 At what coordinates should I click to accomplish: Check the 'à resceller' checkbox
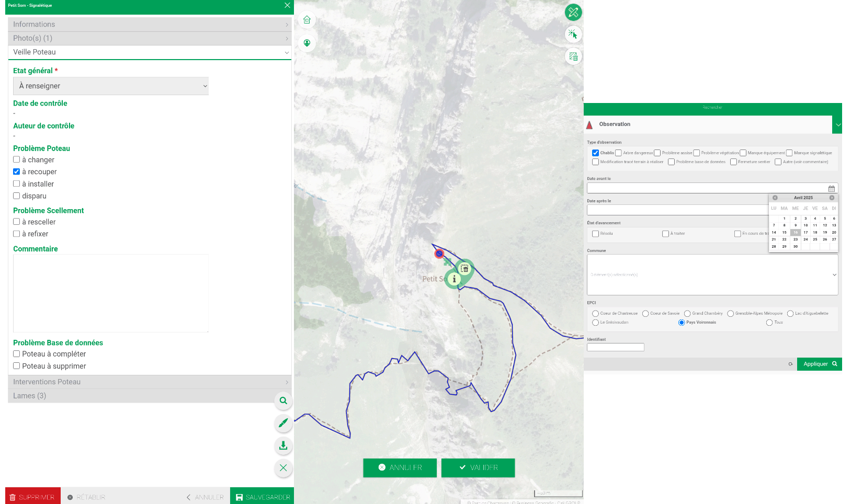point(16,222)
